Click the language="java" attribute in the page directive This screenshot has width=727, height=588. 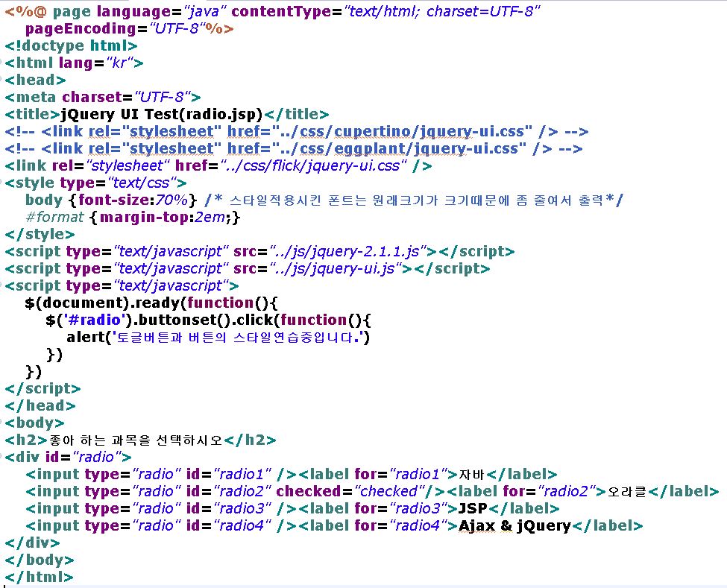click(160, 12)
